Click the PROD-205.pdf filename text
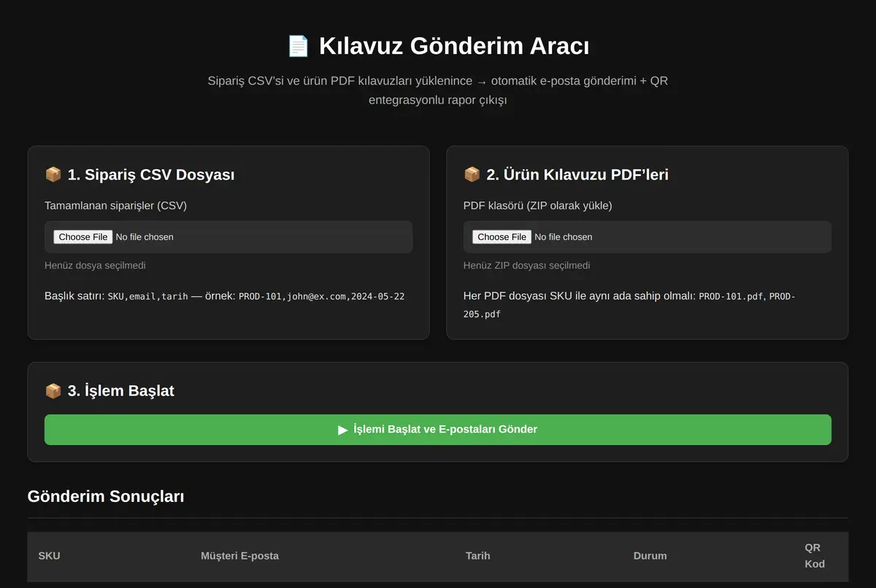Image resolution: width=876 pixels, height=588 pixels. pos(629,305)
